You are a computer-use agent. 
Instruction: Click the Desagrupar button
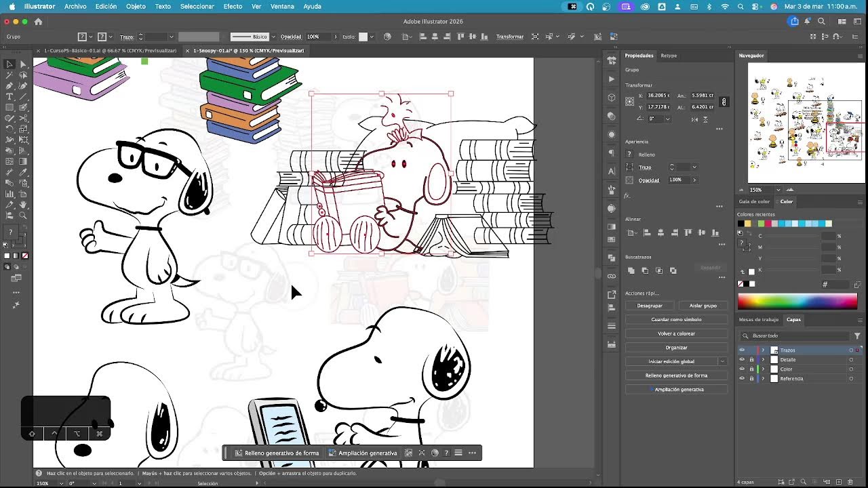pos(650,306)
